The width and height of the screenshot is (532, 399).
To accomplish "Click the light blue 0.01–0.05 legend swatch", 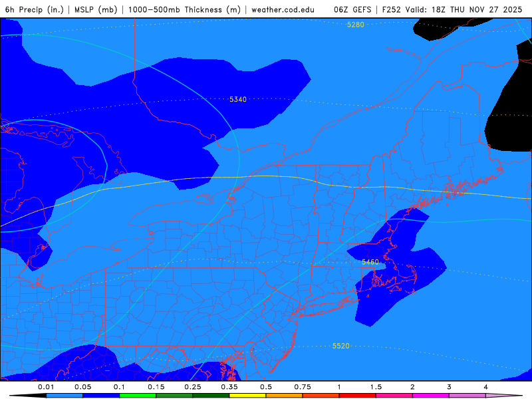I will (65, 396).
